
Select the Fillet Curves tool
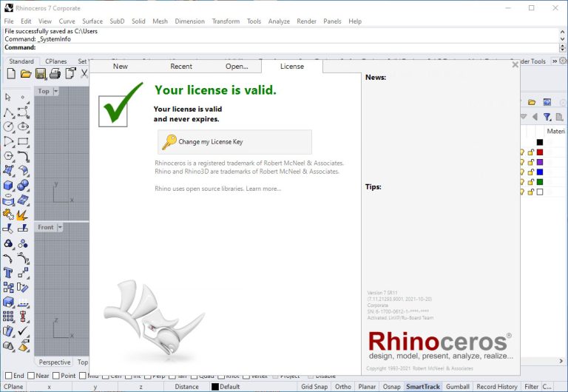(23, 156)
